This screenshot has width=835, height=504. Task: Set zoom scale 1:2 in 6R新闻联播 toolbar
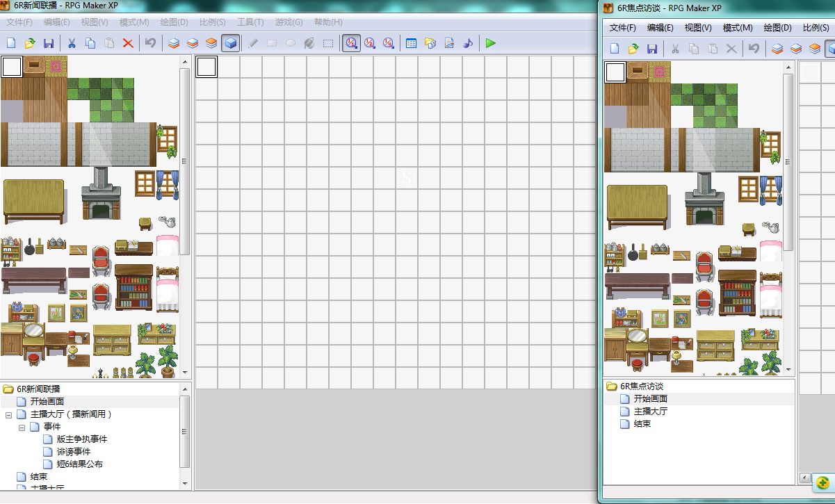370,43
